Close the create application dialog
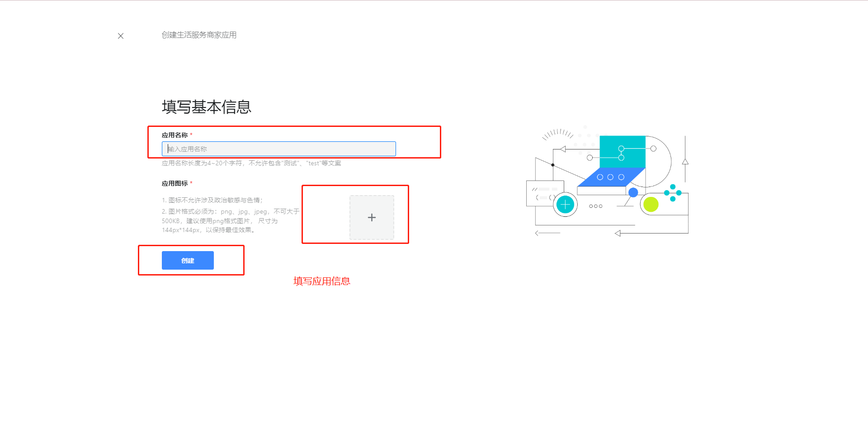This screenshot has width=868, height=425. click(121, 36)
